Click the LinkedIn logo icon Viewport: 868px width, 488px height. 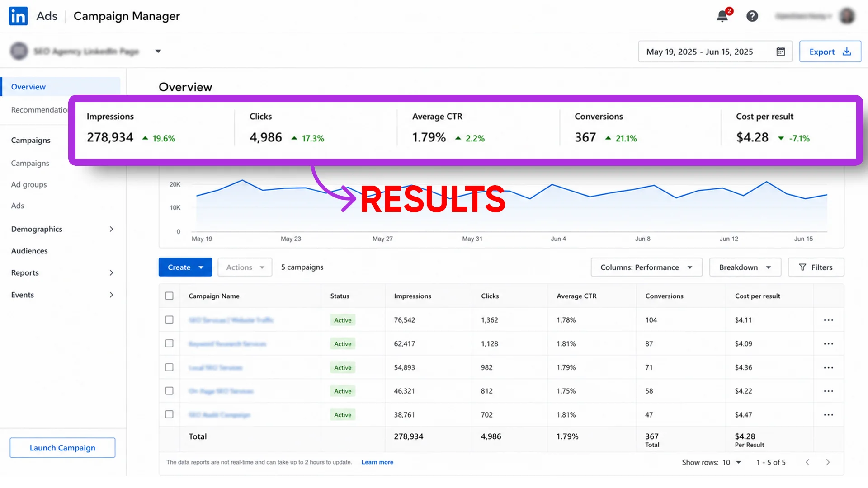click(18, 16)
